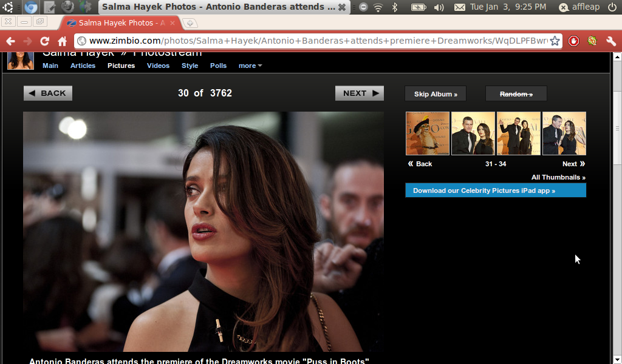622x364 pixels.
Task: Open the power session menu
Action: pyautogui.click(x=612, y=7)
